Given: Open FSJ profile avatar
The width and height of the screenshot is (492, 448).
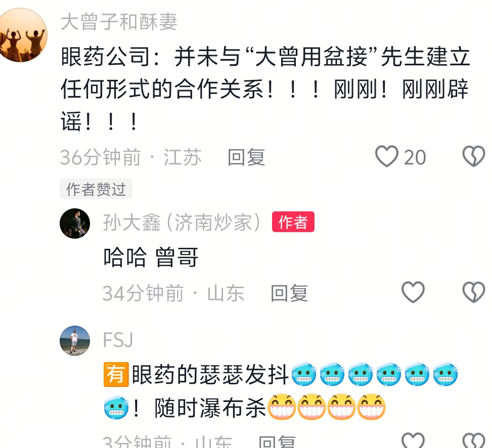Looking at the screenshot, I should [x=75, y=341].
